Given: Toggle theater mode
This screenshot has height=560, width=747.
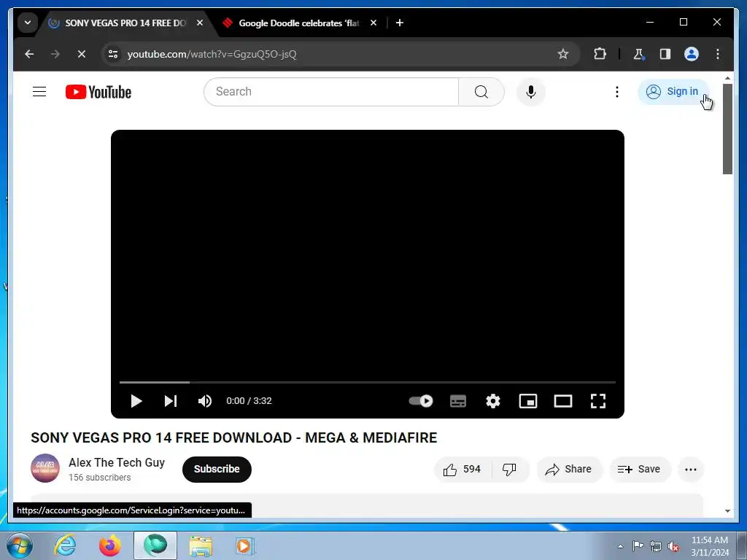Looking at the screenshot, I should pyautogui.click(x=563, y=401).
